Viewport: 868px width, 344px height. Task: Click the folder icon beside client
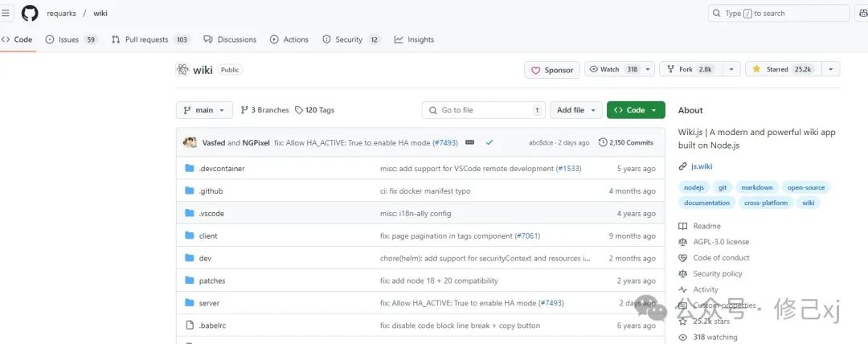(190, 235)
